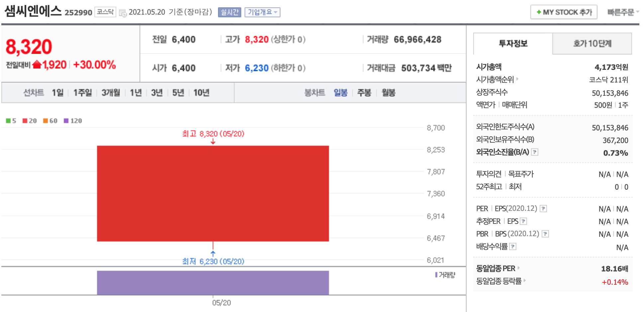Click the red candlestick body for 05/20
Image resolution: width=644 pixels, height=312 pixels.
(x=213, y=194)
